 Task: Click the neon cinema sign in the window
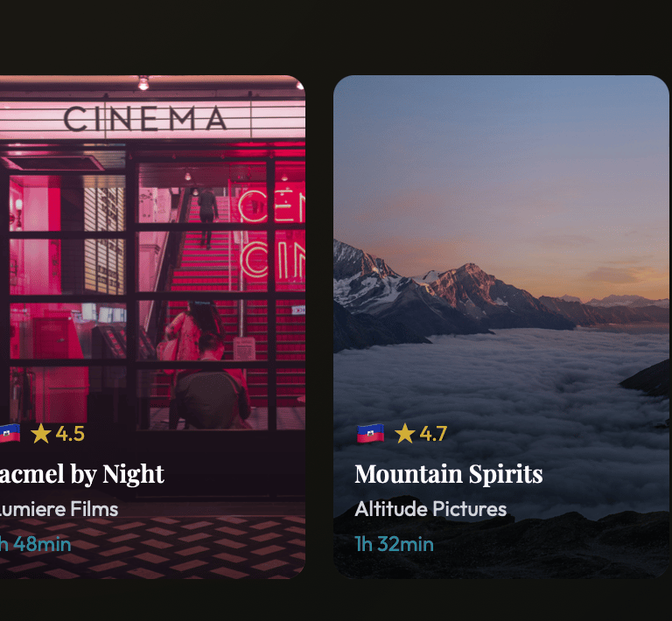(273, 234)
